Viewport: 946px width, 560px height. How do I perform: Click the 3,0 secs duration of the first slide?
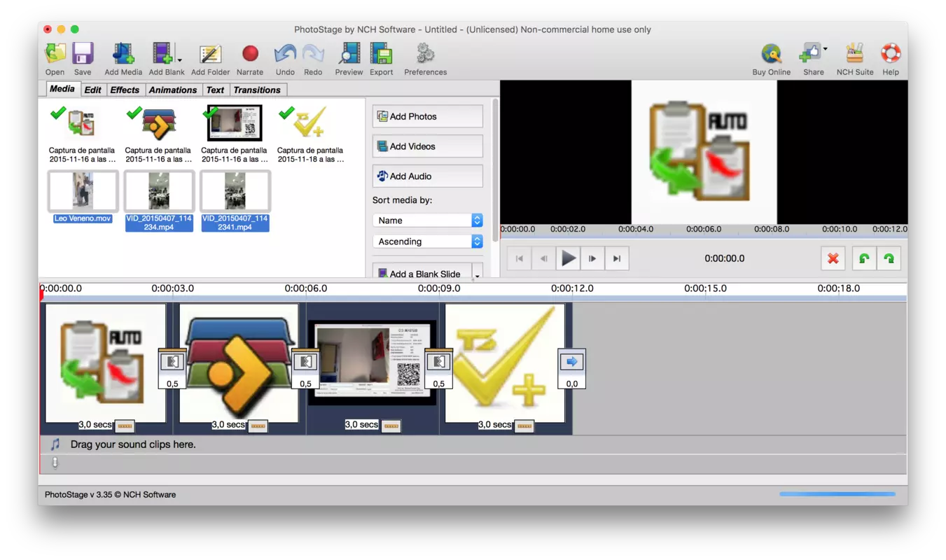click(x=95, y=425)
